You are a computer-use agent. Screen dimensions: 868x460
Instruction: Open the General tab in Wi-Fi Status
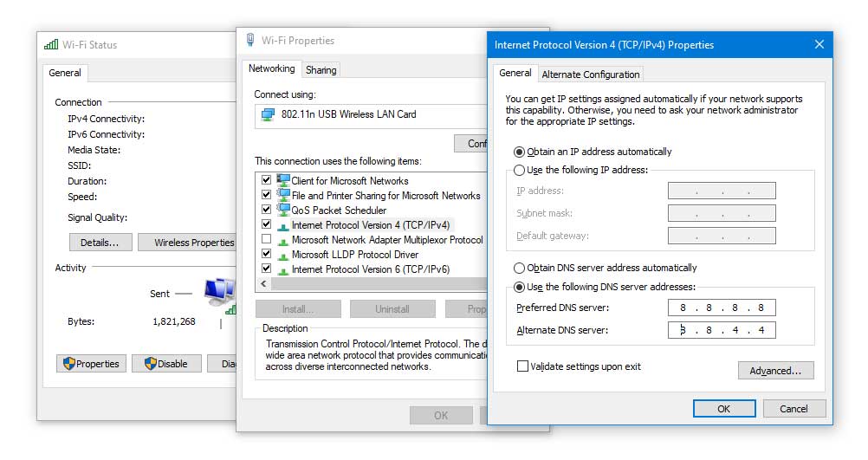pos(65,73)
